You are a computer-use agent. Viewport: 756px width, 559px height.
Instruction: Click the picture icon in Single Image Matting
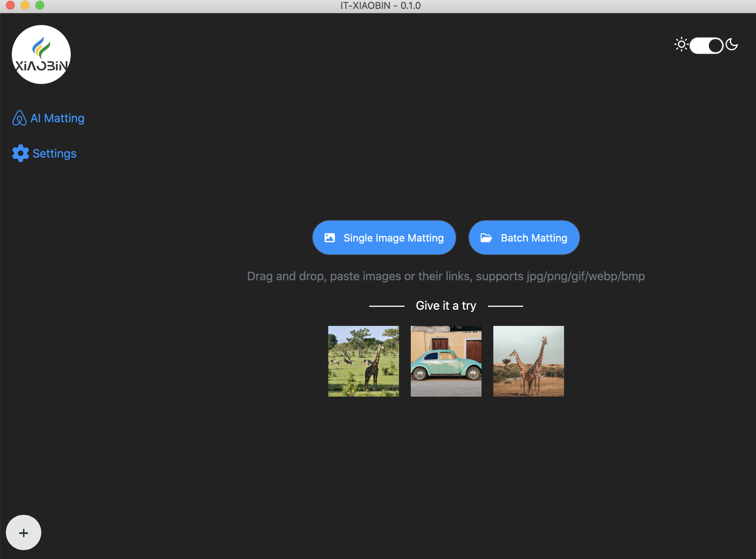[329, 238]
